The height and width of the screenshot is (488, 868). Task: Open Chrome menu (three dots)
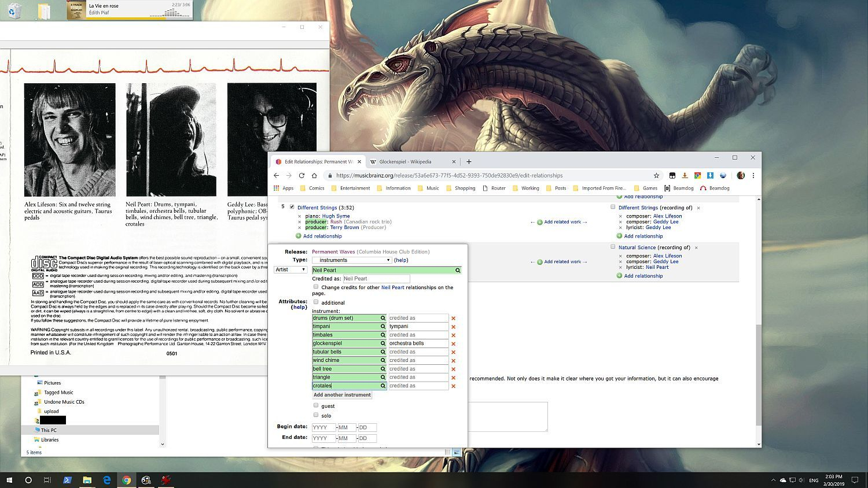(x=753, y=175)
